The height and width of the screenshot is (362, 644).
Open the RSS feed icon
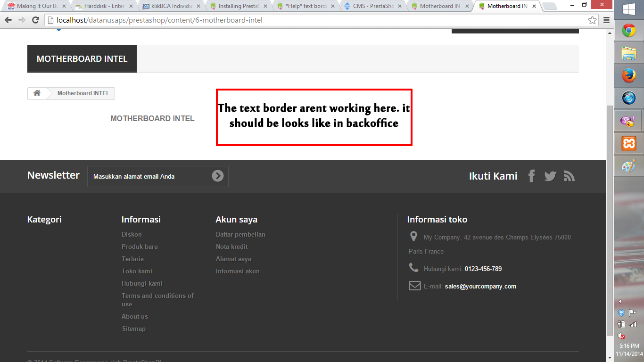(569, 176)
